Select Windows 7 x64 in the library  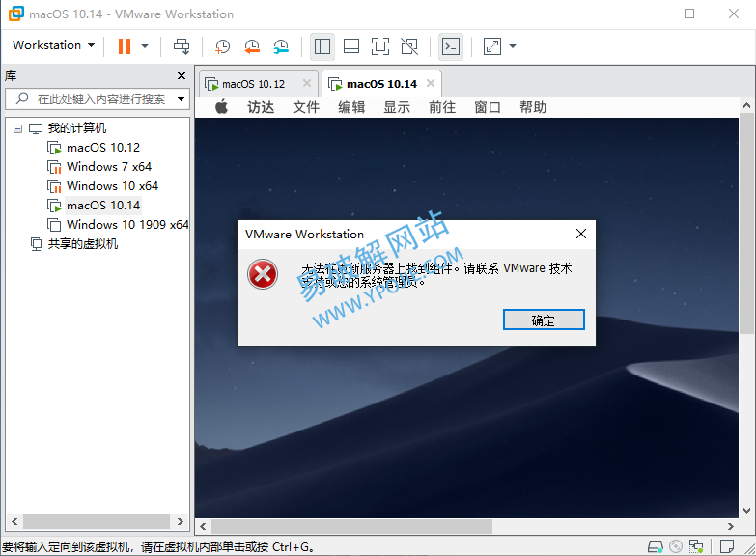pos(109,167)
